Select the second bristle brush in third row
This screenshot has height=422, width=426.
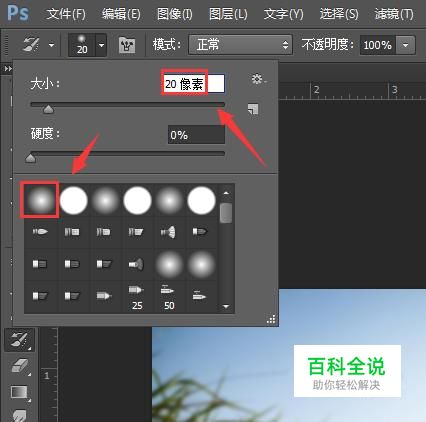click(72, 264)
